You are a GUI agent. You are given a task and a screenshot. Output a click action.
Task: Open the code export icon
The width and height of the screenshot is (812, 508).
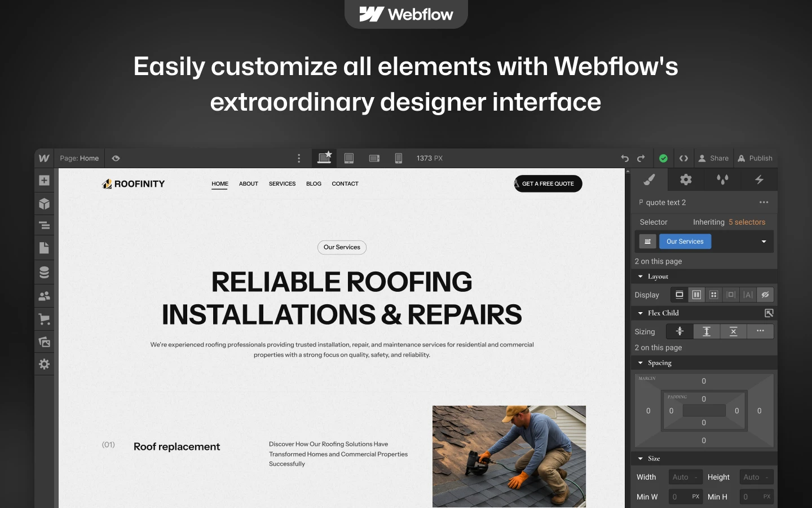[683, 159]
